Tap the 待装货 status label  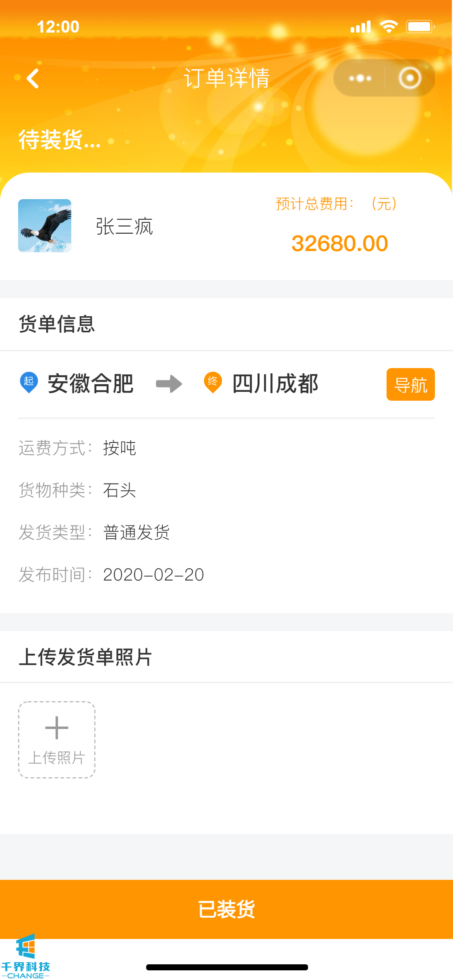coord(60,140)
